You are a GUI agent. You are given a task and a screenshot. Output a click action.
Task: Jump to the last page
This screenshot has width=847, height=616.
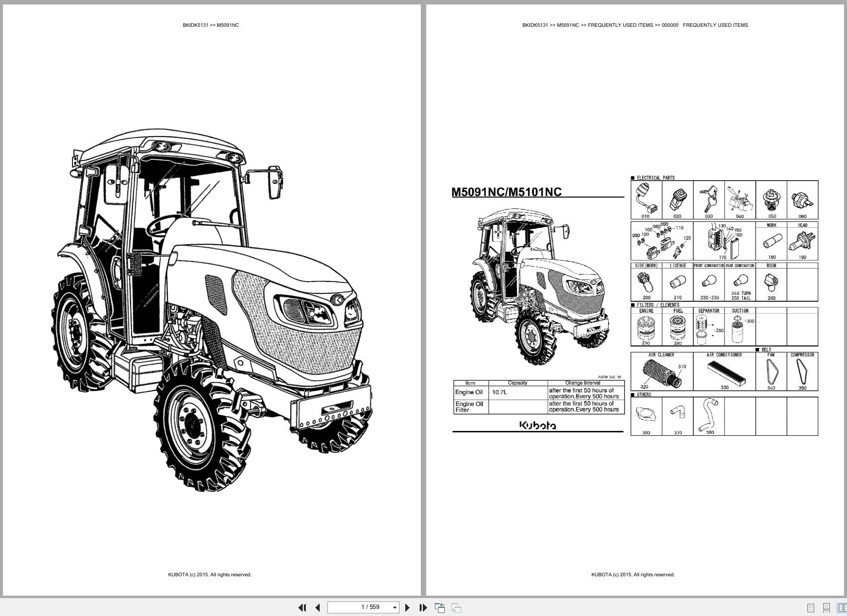423,608
